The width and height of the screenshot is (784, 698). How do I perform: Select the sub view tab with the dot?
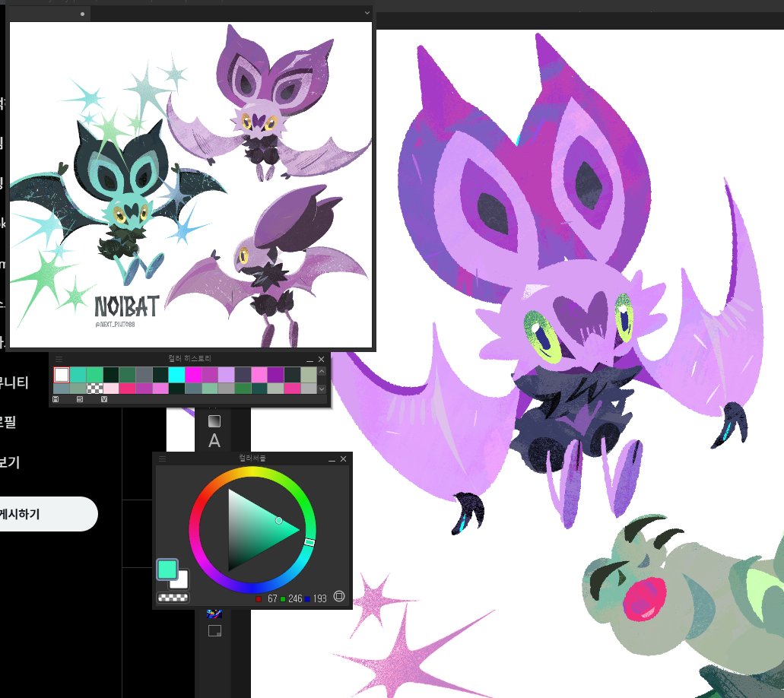point(50,14)
